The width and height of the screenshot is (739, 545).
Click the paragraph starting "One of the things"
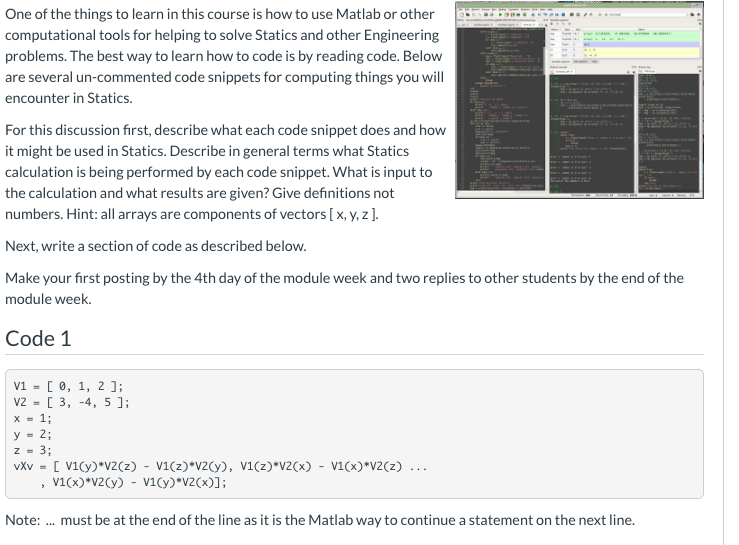coord(224,56)
